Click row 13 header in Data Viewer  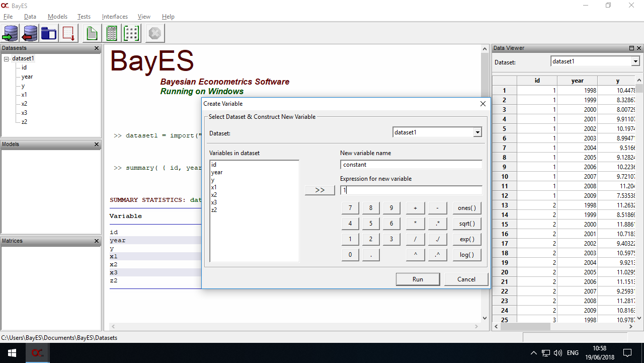505,205
